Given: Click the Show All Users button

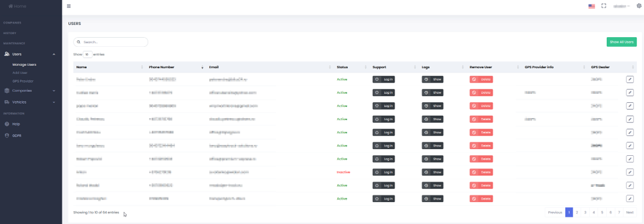Looking at the screenshot, I should click(x=621, y=42).
